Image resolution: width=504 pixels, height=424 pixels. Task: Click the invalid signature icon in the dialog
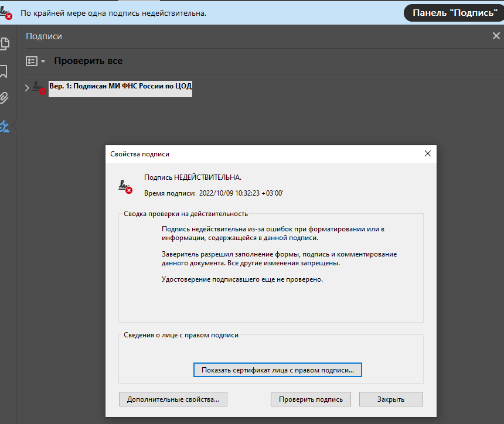[125, 187]
